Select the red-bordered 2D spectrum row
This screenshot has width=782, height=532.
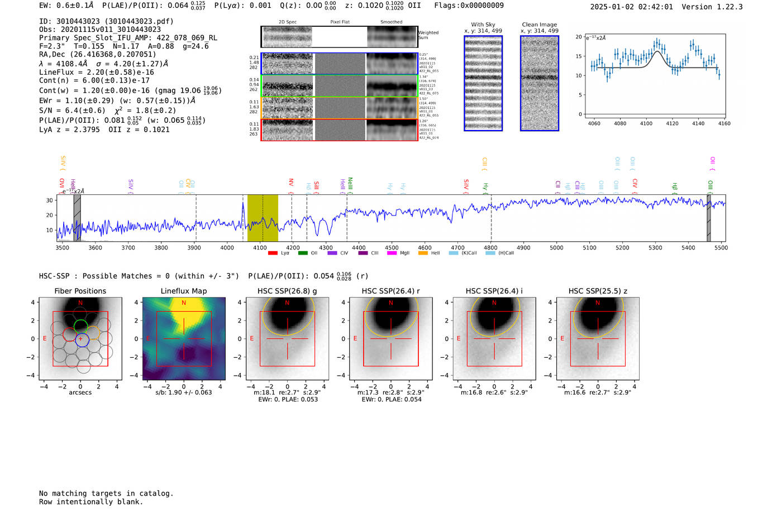tap(339, 130)
